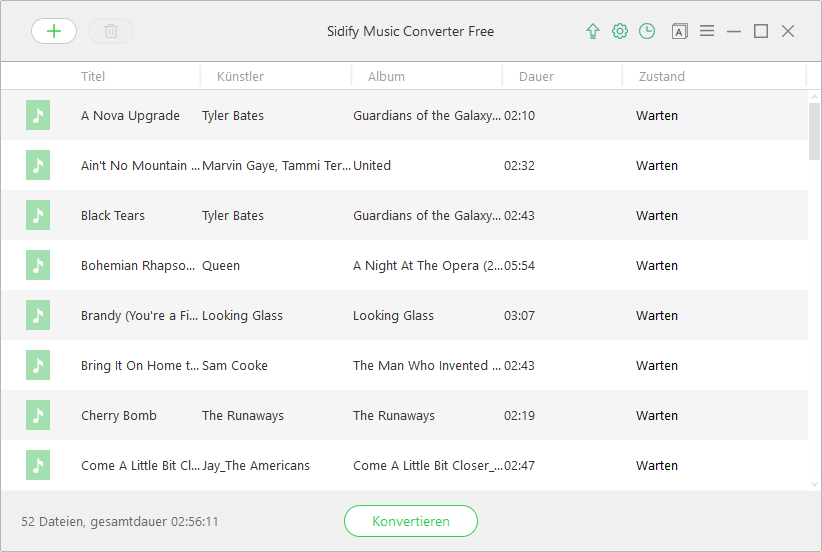Select the Ain't No Mountain track title
The width and height of the screenshot is (822, 552).
tap(140, 166)
